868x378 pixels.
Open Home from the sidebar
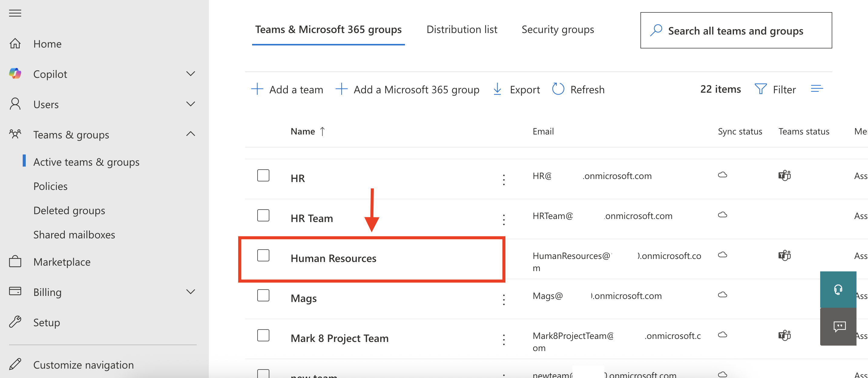pos(47,44)
